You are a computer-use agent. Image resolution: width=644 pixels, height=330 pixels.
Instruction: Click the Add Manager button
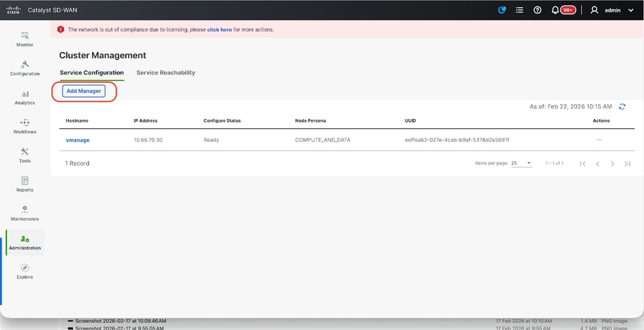84,91
